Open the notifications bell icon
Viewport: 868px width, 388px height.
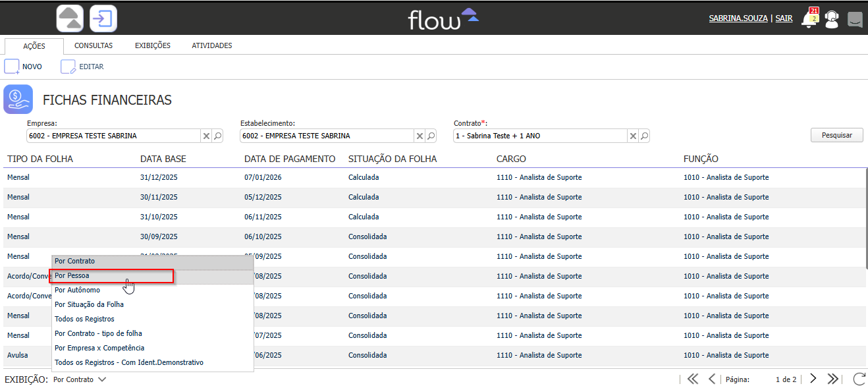[x=809, y=19]
